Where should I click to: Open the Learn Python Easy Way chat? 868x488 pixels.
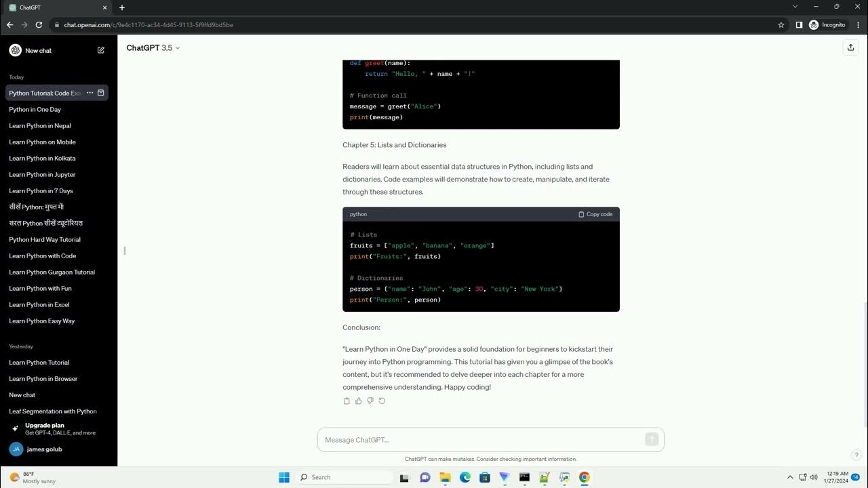coord(57,321)
